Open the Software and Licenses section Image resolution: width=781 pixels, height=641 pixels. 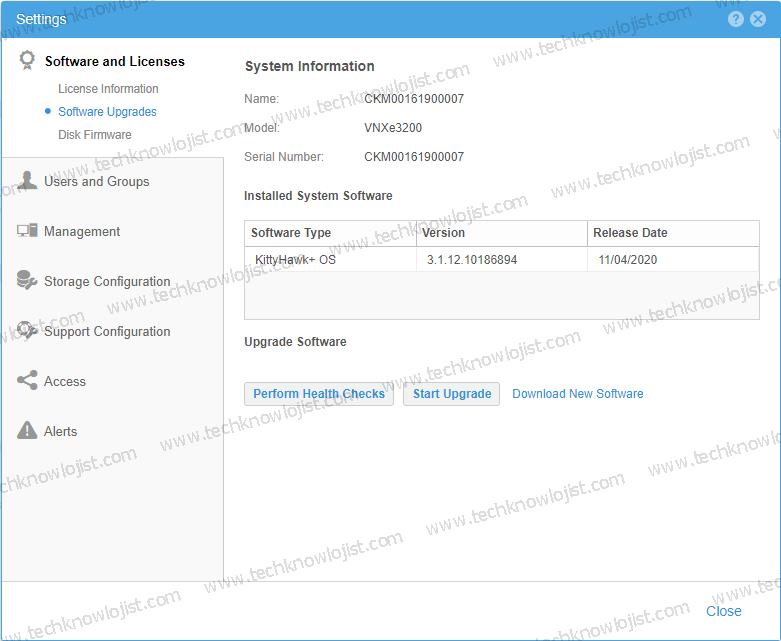[115, 61]
